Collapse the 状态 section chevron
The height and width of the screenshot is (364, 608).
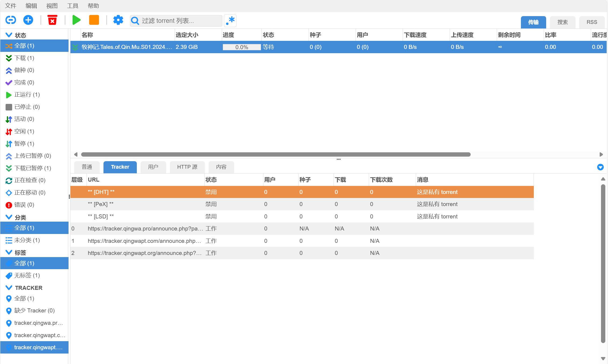tap(9, 35)
